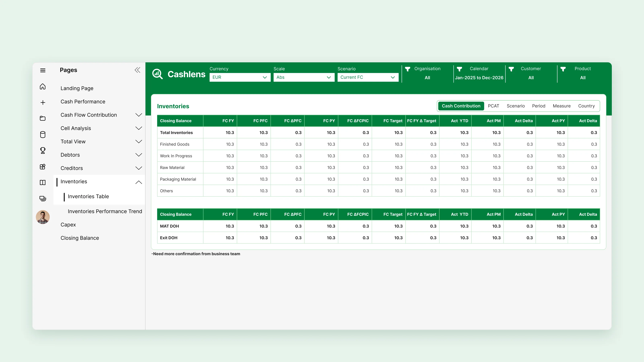Open the Organisation filter funnel icon
644x362 pixels.
coord(408,69)
